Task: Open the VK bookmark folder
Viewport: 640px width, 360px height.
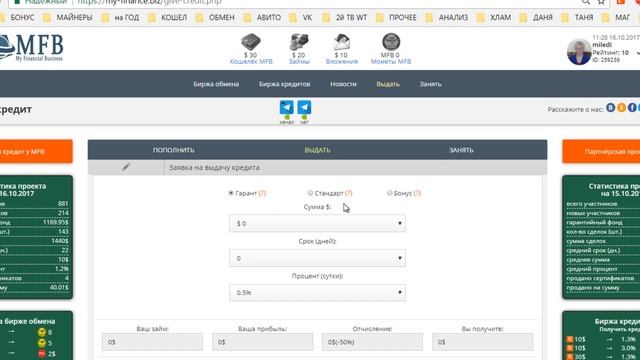Action: pos(301,18)
